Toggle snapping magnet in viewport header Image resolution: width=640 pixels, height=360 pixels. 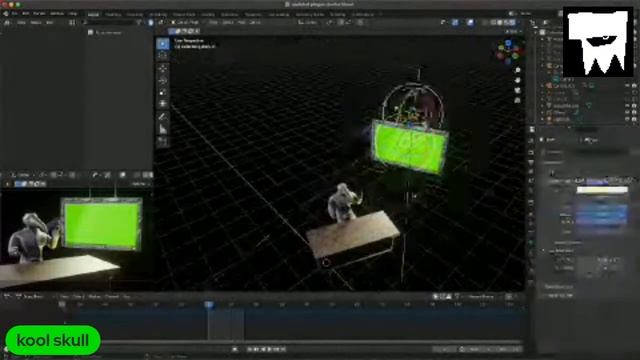coord(341,22)
